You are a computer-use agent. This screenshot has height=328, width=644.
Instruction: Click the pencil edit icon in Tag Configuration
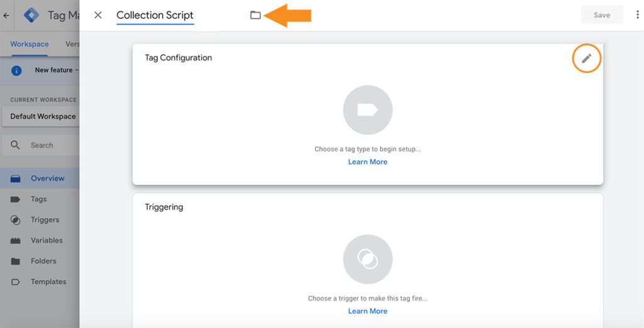tap(587, 59)
